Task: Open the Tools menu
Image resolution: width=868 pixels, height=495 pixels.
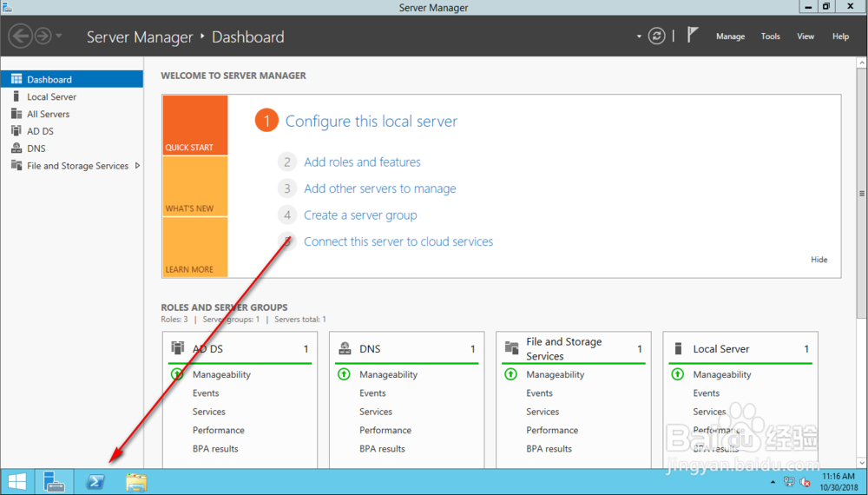Action: [770, 36]
